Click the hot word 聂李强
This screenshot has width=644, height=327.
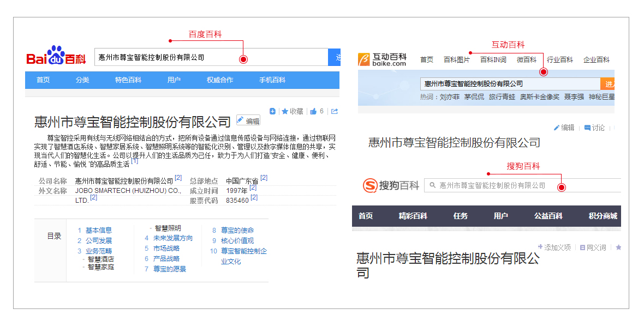(x=574, y=97)
